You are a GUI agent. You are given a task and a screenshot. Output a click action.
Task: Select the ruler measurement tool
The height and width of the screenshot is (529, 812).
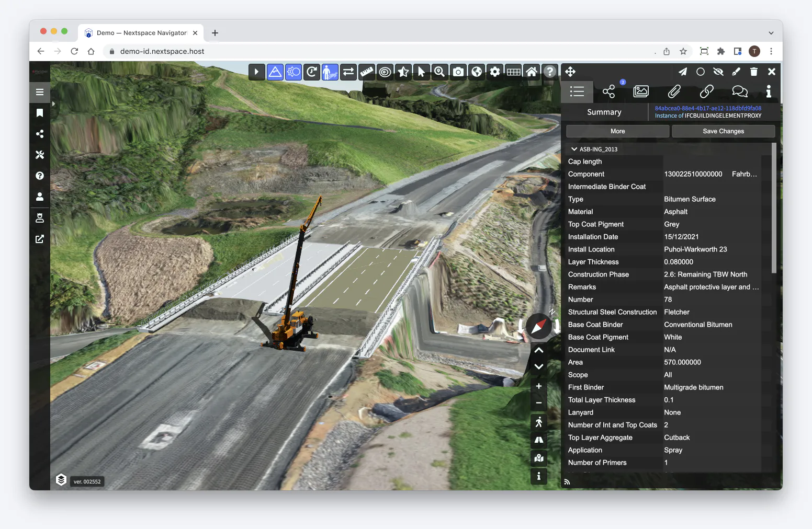tap(367, 72)
